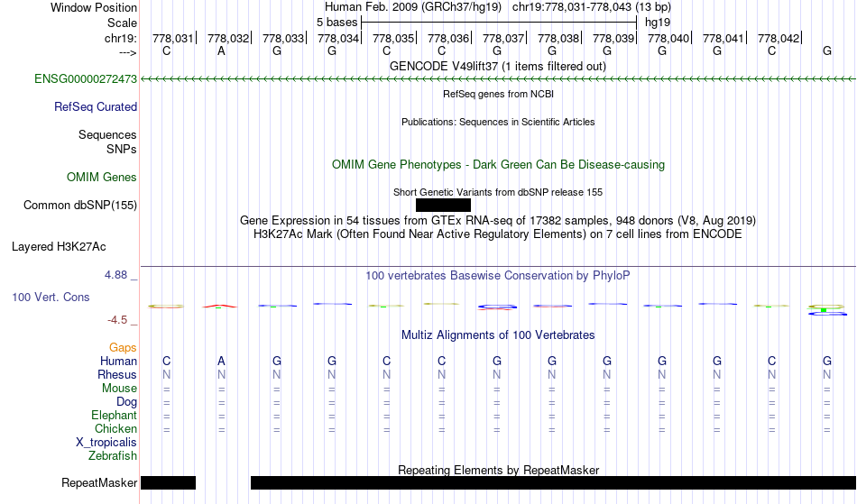
Task: Click the PhyloP mark under 778,037
Action: point(497,307)
